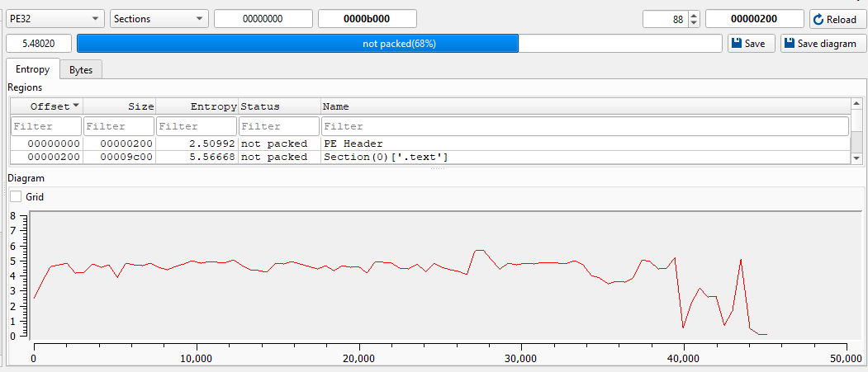
Task: Click the Size column header
Action: click(119, 106)
